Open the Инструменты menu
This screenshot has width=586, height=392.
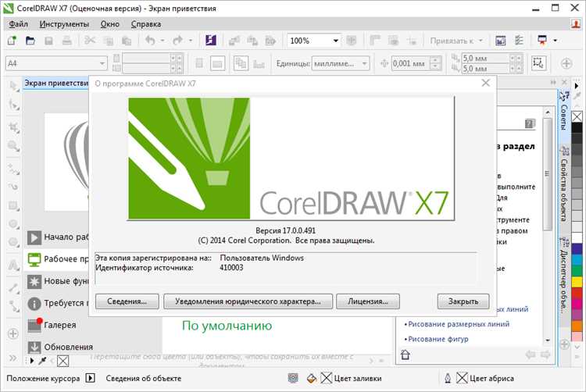point(64,24)
